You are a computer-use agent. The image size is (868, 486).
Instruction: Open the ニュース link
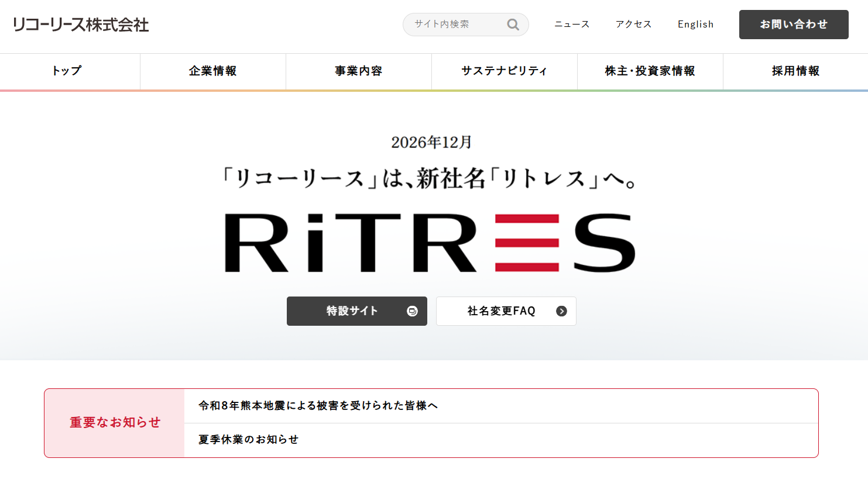tap(572, 25)
